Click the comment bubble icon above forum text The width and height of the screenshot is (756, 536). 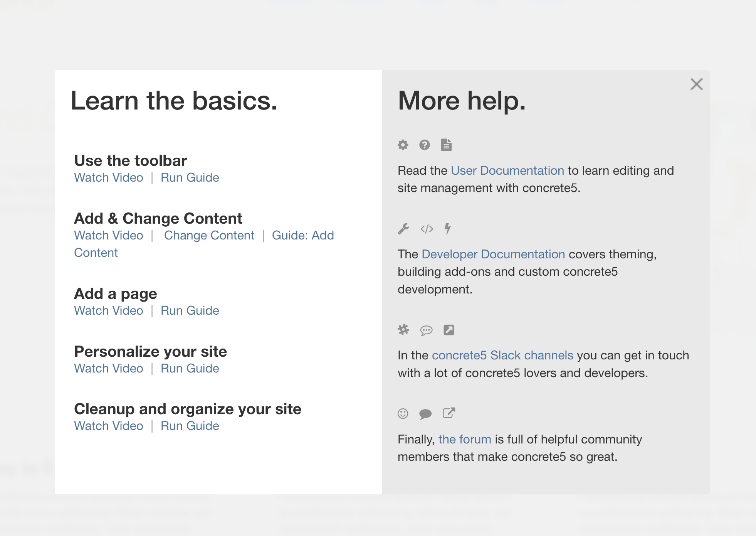click(425, 413)
